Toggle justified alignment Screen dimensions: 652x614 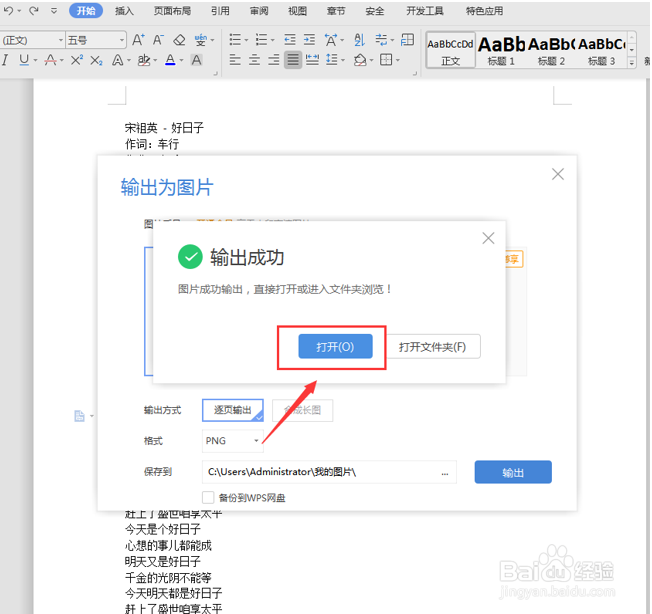293,60
